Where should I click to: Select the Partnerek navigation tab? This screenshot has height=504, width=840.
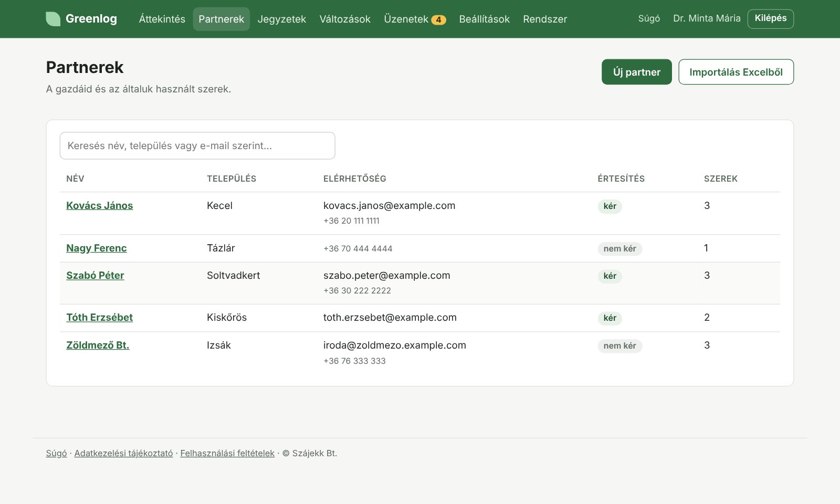(x=221, y=19)
